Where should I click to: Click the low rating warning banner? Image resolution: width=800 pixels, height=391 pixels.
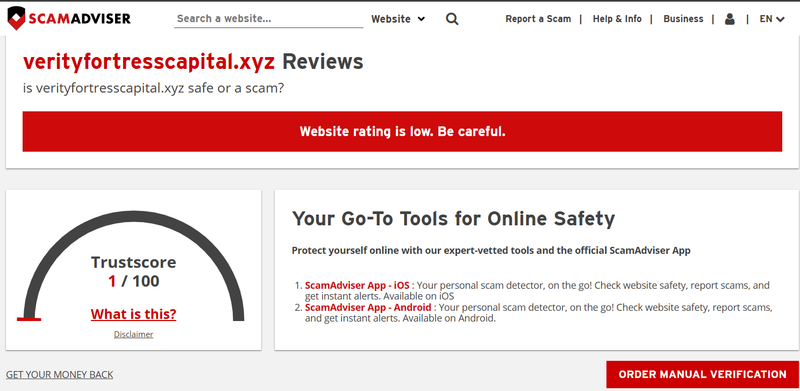(x=402, y=132)
